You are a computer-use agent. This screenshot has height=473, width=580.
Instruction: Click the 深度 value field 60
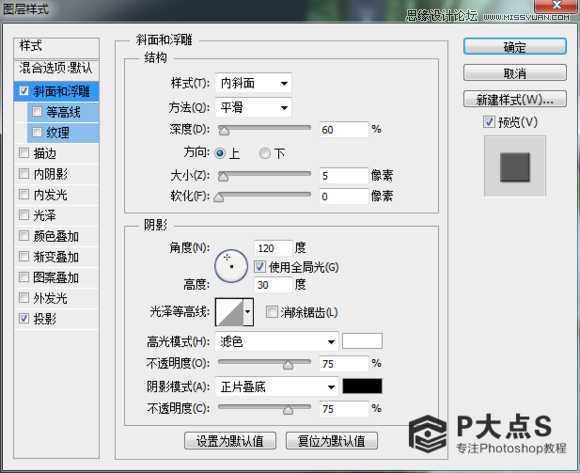344,129
